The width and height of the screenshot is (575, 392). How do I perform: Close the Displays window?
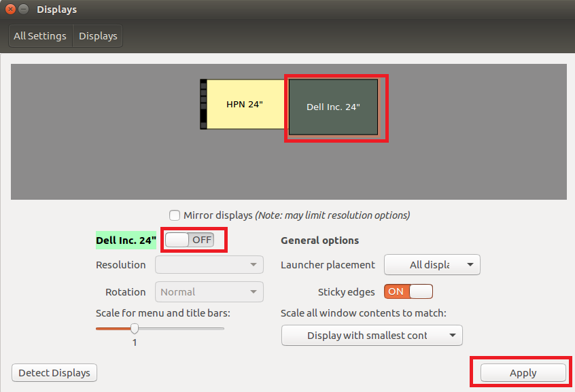(x=10, y=10)
